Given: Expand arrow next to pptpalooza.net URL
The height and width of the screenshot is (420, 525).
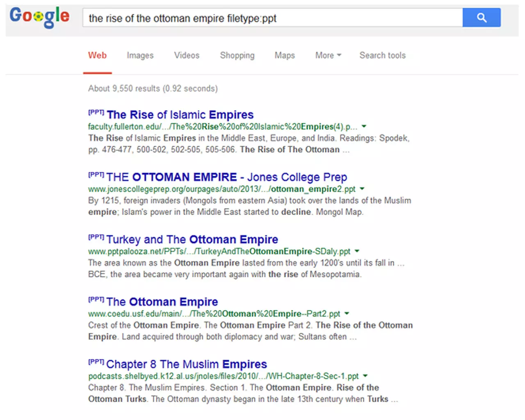Looking at the screenshot, I should 357,251.
